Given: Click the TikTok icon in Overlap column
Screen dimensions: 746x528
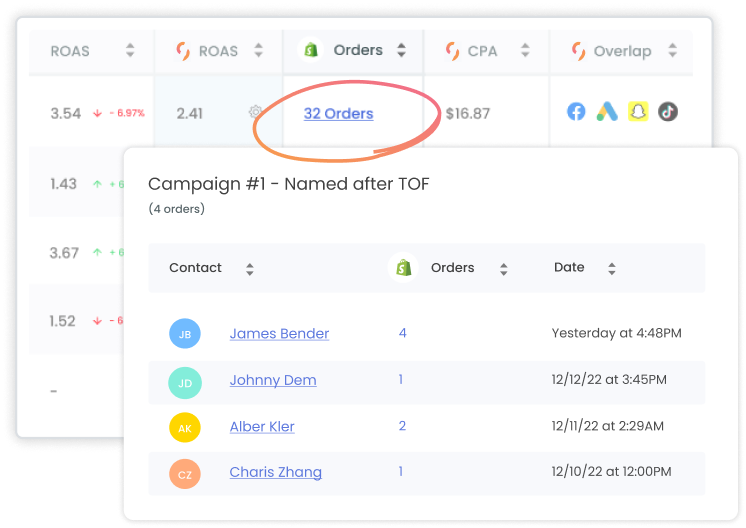Looking at the screenshot, I should pyautogui.click(x=668, y=112).
